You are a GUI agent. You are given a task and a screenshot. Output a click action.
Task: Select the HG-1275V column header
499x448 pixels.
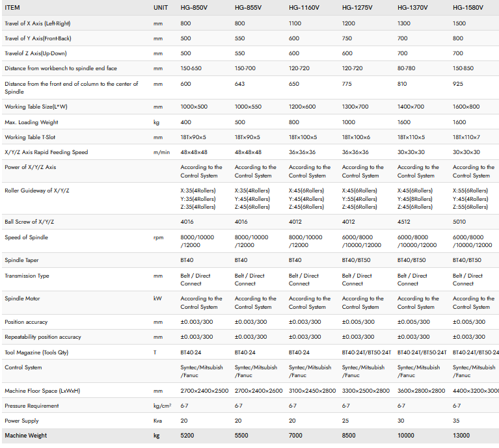(357, 8)
